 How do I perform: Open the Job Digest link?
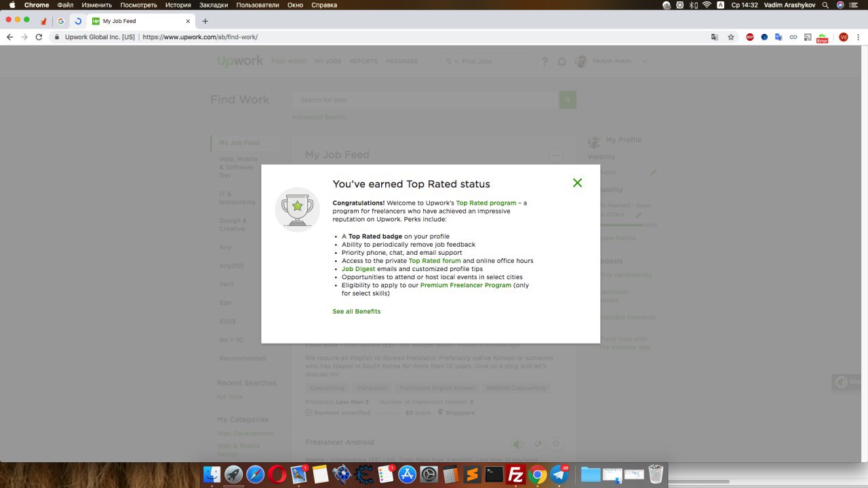(x=358, y=269)
